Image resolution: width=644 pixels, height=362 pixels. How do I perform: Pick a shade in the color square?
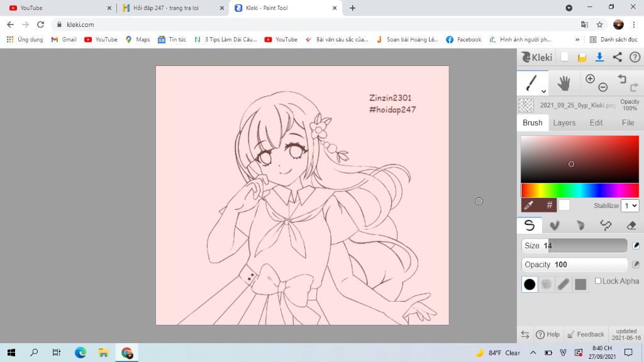click(580, 159)
